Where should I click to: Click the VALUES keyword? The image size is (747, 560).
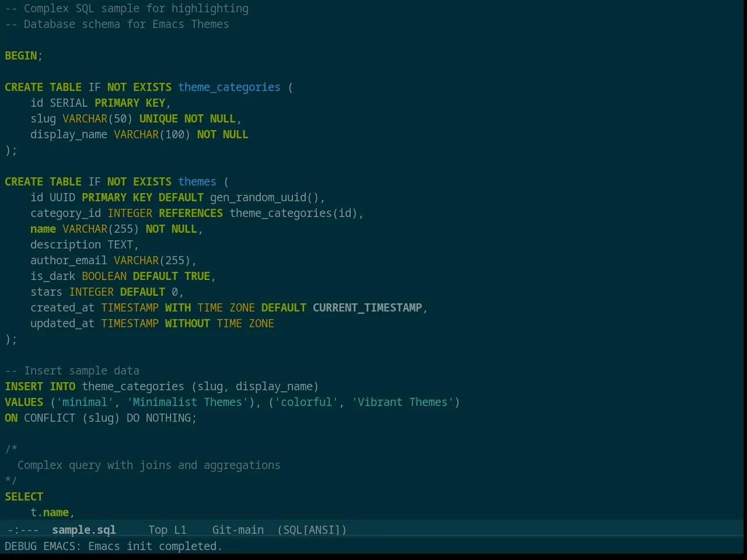click(x=24, y=402)
